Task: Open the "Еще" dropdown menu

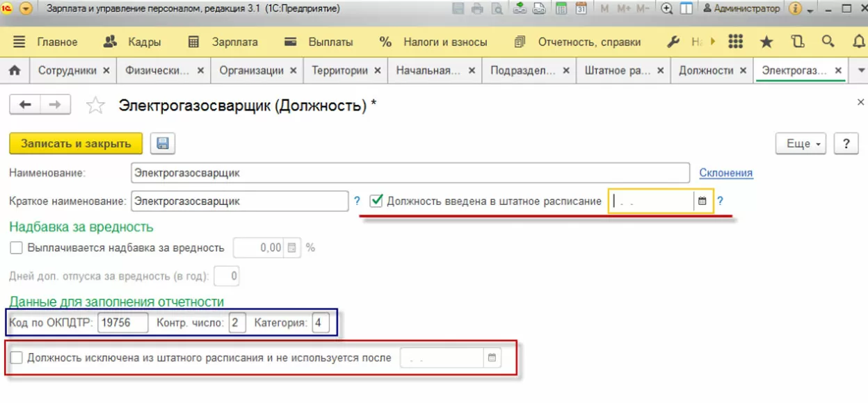Action: pos(800,144)
